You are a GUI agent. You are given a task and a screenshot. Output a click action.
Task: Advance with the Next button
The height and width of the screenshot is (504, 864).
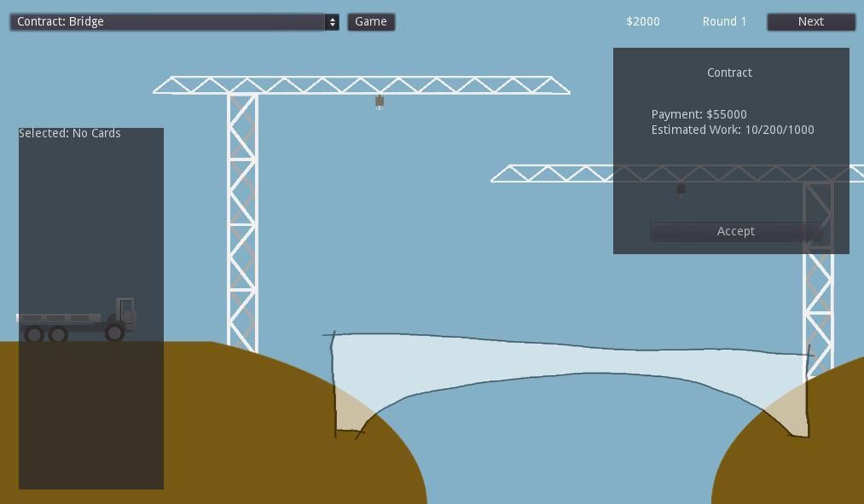click(x=810, y=21)
